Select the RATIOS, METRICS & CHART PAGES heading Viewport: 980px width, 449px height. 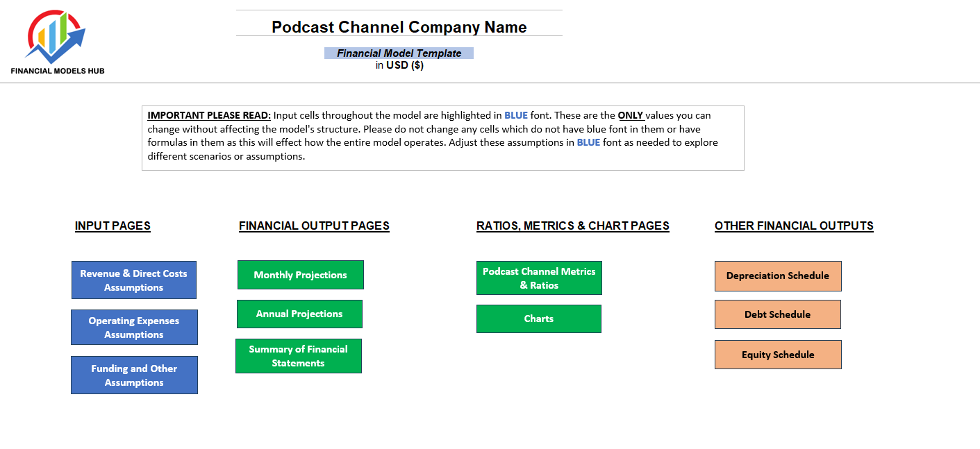click(x=573, y=226)
